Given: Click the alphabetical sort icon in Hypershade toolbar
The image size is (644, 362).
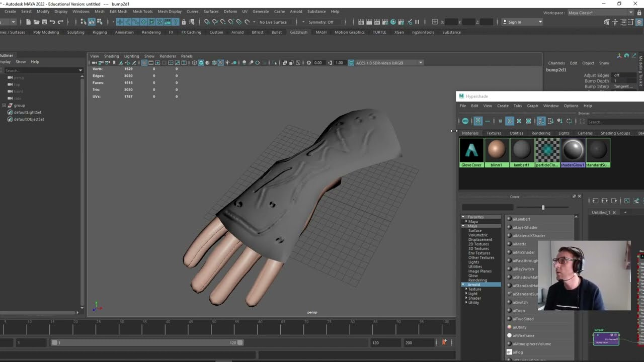Looking at the screenshot, I should 542,122.
